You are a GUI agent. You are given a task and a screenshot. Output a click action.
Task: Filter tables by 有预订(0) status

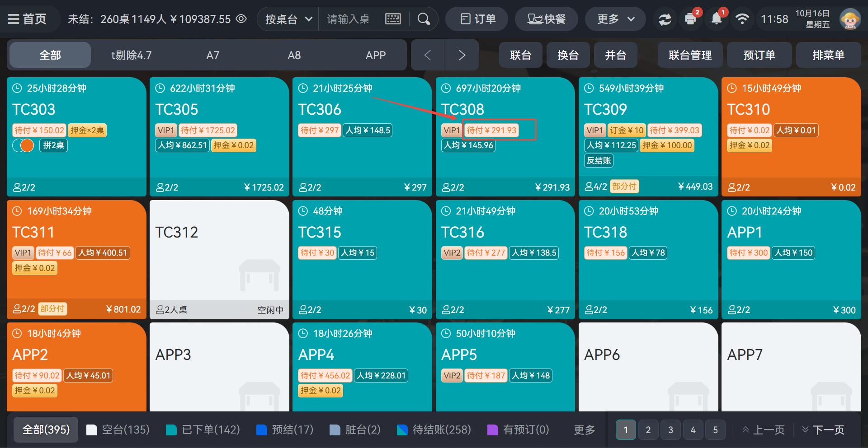click(518, 429)
